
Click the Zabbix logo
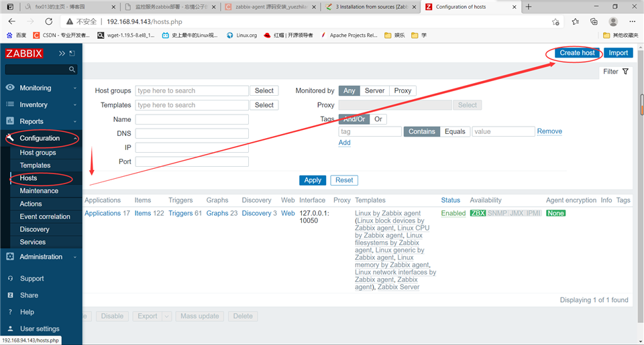(24, 54)
